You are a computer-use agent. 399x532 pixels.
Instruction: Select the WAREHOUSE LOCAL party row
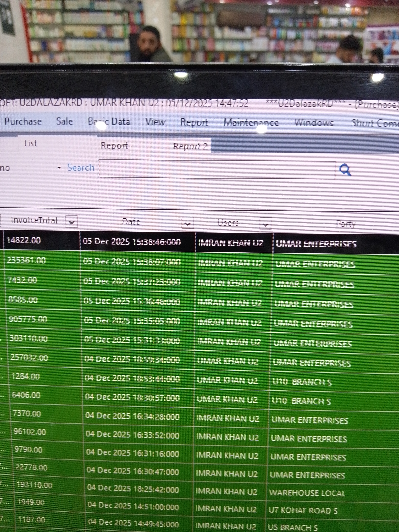coord(307,493)
